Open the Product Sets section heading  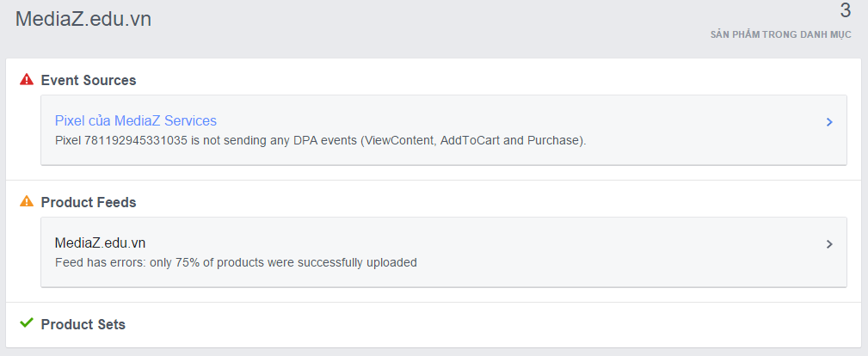coord(83,324)
